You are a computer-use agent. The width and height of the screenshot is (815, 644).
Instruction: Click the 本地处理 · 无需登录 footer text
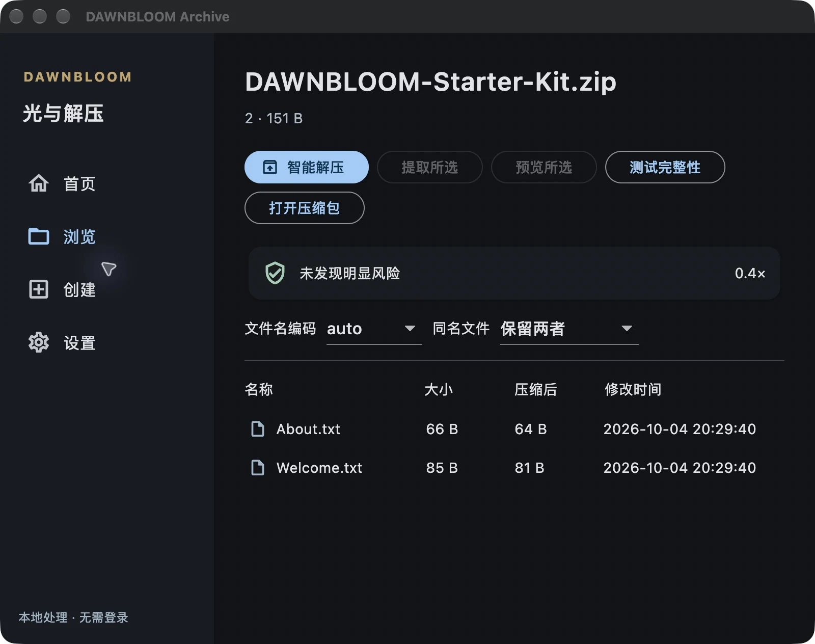pyautogui.click(x=73, y=618)
